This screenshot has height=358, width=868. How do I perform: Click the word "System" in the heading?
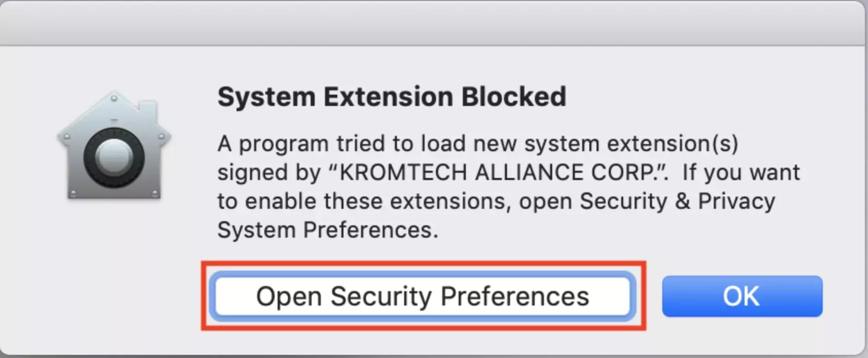(x=266, y=97)
